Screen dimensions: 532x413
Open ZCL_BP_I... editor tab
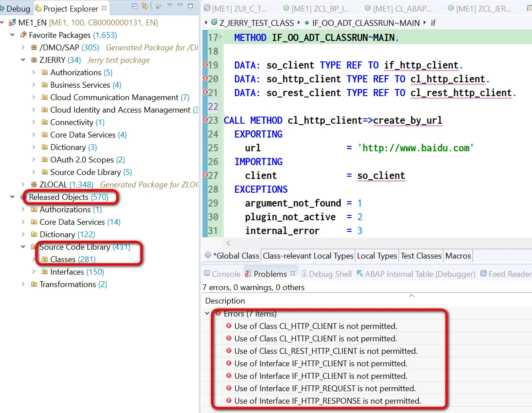point(316,9)
